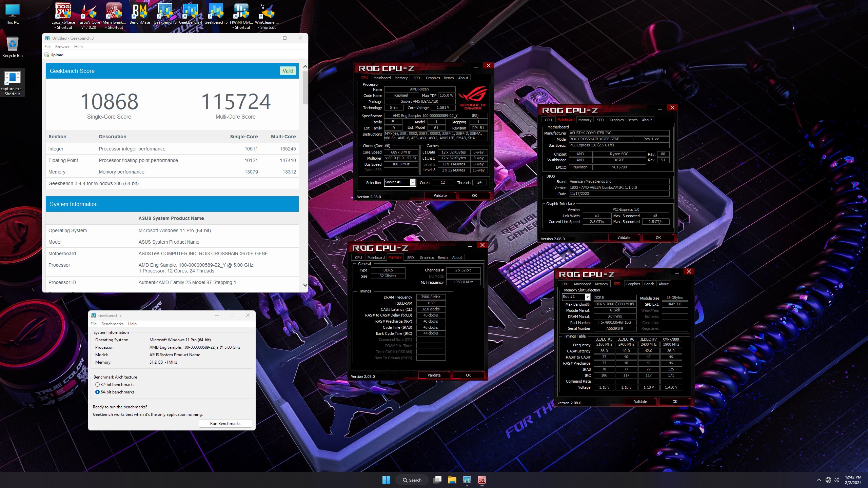Launch the BenchMate desktop icon
This screenshot has width=868, height=488.
140,14
